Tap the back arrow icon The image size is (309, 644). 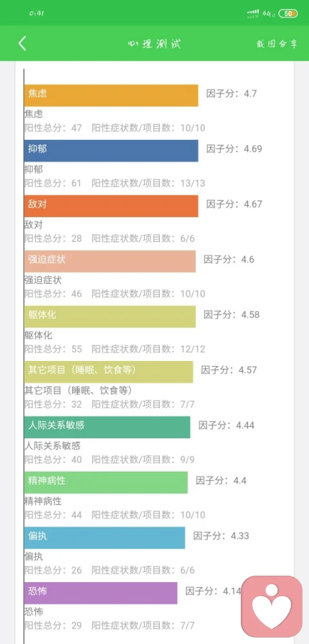pyautogui.click(x=22, y=44)
